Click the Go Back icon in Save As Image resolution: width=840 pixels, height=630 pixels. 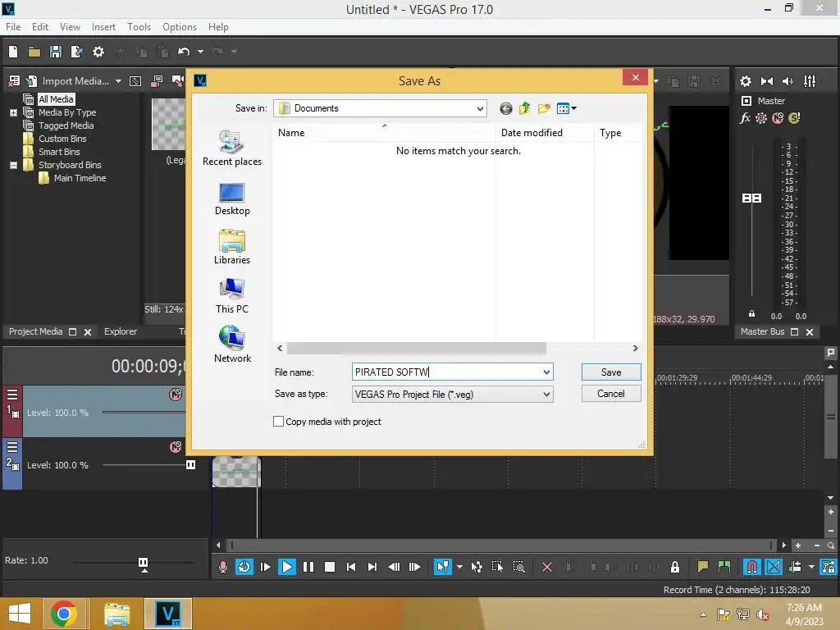505,109
